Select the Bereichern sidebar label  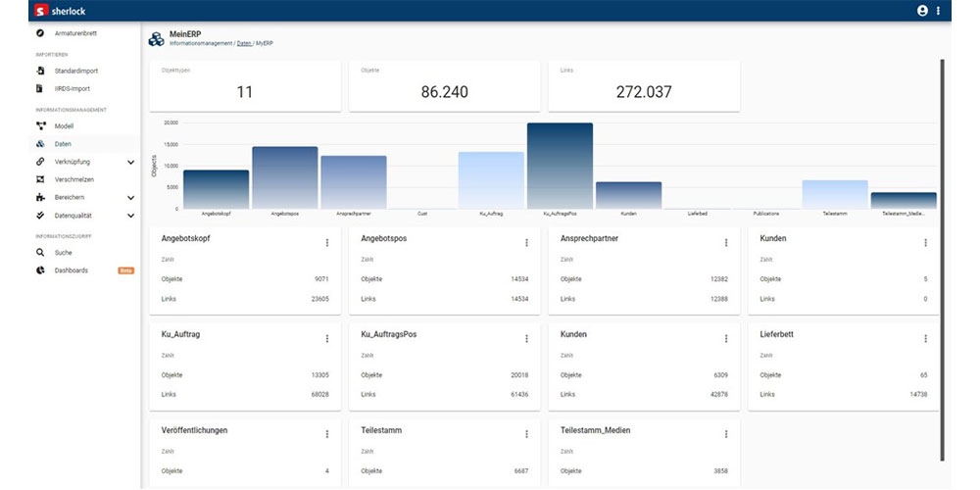click(x=70, y=198)
